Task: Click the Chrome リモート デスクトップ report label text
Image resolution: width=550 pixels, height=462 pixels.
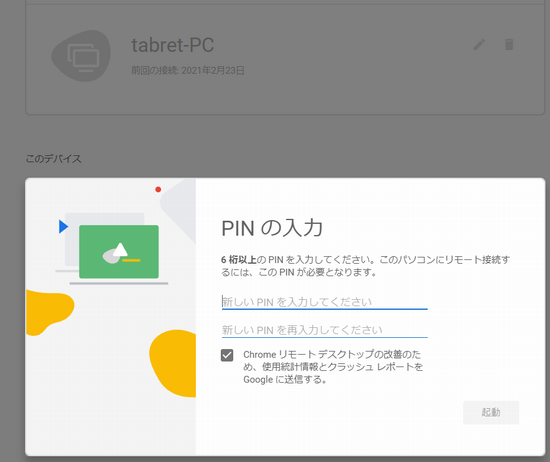Action: [333, 367]
